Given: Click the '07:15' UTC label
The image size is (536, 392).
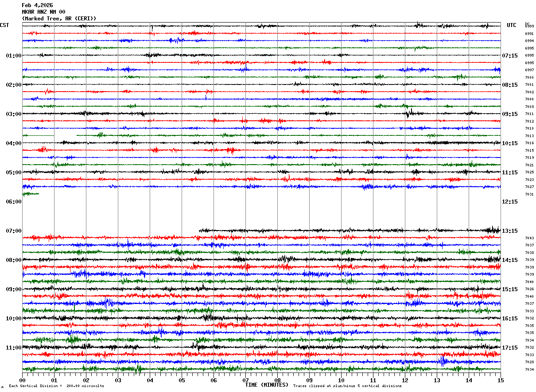Looking at the screenshot, I should [x=510, y=56].
